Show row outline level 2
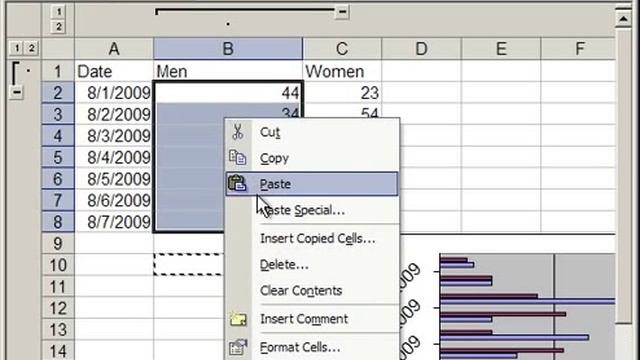Viewport: 640px width, 360px height. pos(31,48)
